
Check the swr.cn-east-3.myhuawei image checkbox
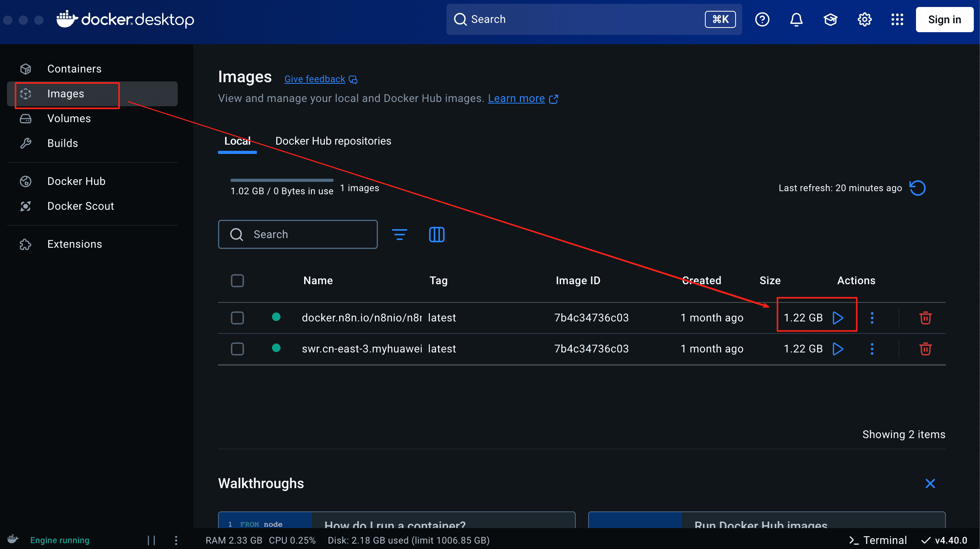[x=237, y=349]
